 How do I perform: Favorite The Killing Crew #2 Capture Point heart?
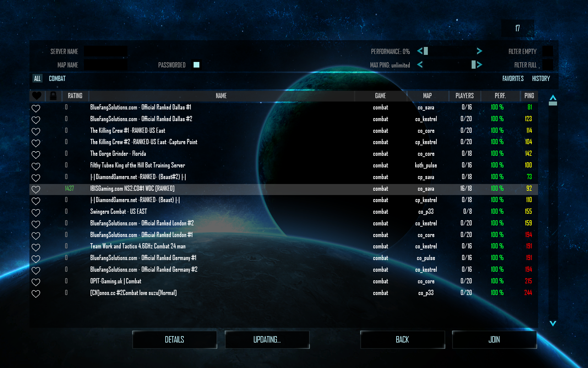click(36, 143)
